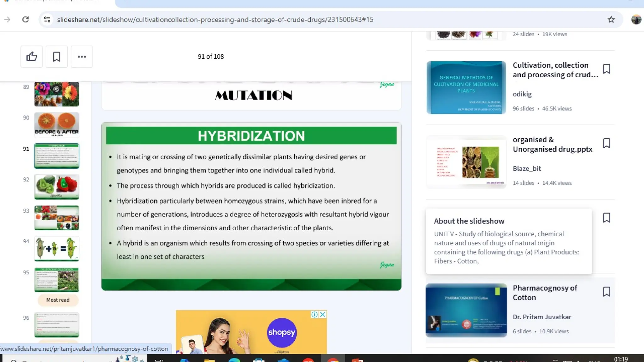Click the Most read badge under slide 95

point(58,300)
